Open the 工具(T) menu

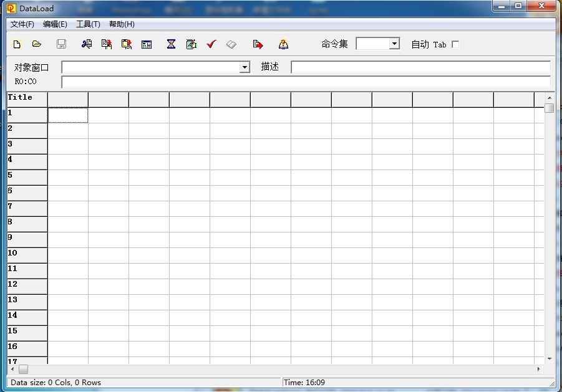(x=88, y=24)
